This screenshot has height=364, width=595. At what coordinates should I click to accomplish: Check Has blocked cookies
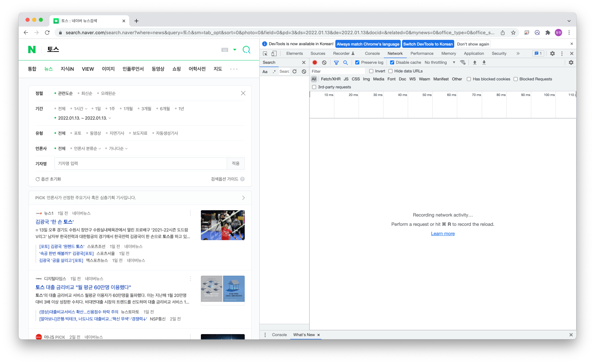(x=469, y=79)
